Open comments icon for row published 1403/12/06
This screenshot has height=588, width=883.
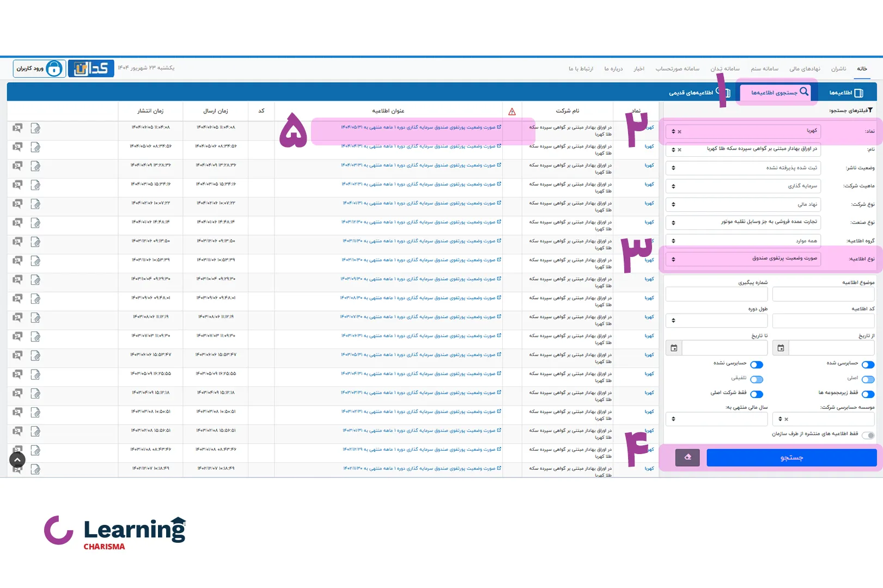click(17, 242)
